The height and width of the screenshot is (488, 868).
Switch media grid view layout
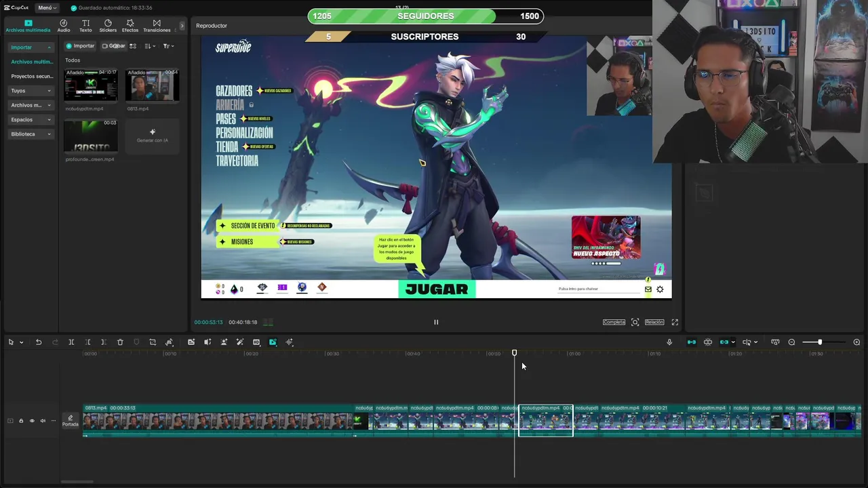coord(133,46)
